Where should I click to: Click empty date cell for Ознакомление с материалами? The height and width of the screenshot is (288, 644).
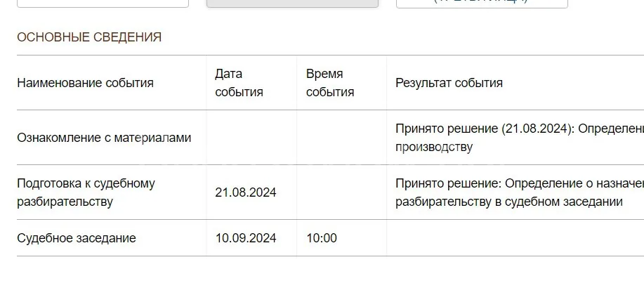[251, 138]
